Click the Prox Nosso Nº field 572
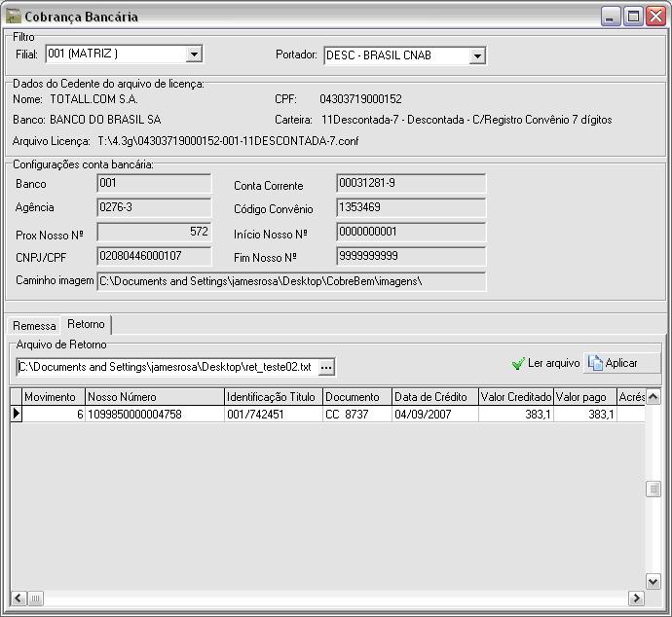Screen dimensions: 672x617 [x=154, y=232]
